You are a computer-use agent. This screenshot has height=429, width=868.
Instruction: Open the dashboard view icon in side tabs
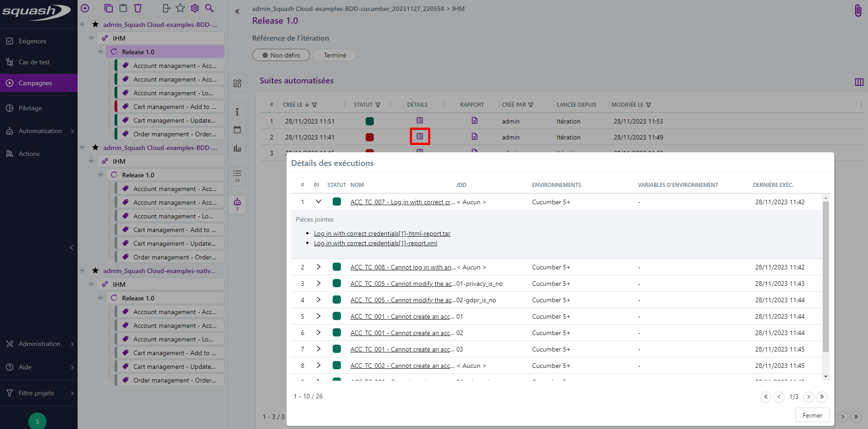pos(237,83)
